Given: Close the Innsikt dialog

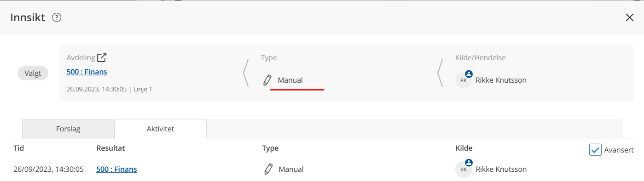Looking at the screenshot, I should tap(630, 18).
